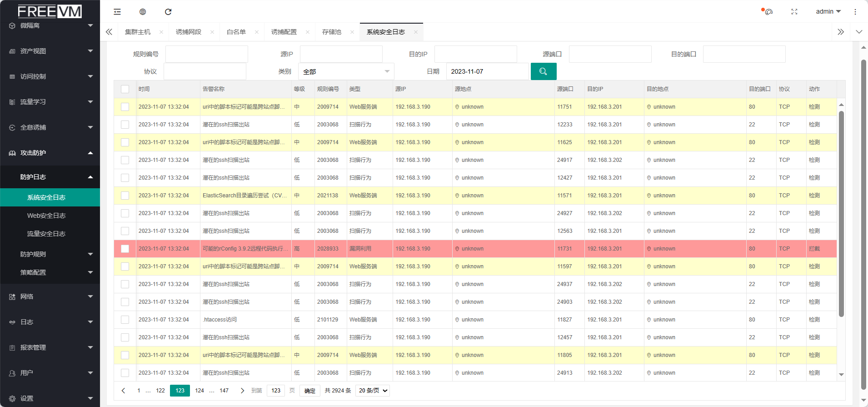Image resolution: width=868 pixels, height=407 pixels.
Task: Collapse the 防护日志 submenu arrow
Action: [x=90, y=177]
